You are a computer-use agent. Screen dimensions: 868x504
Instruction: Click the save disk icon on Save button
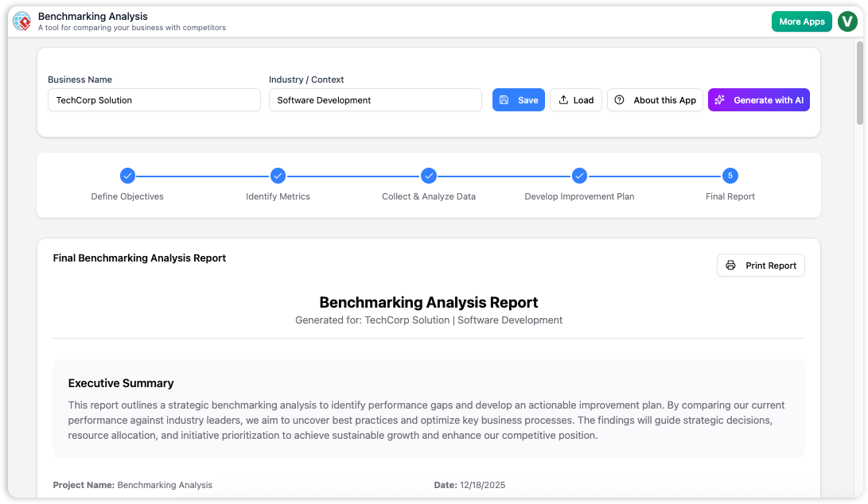[x=504, y=99]
